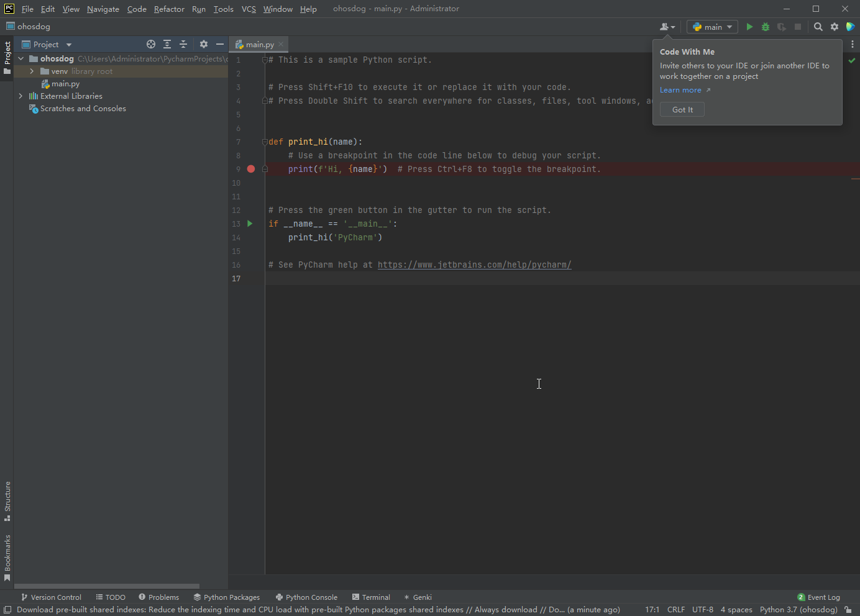Open the Bookmarks side tool window
This screenshot has height=616, width=860.
[x=7, y=558]
